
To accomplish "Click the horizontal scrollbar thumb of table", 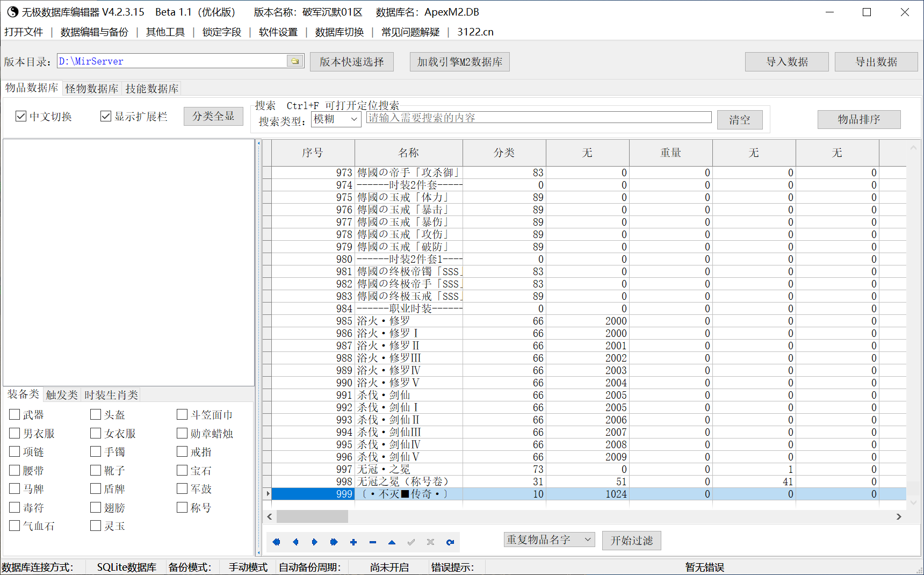I will click(312, 516).
